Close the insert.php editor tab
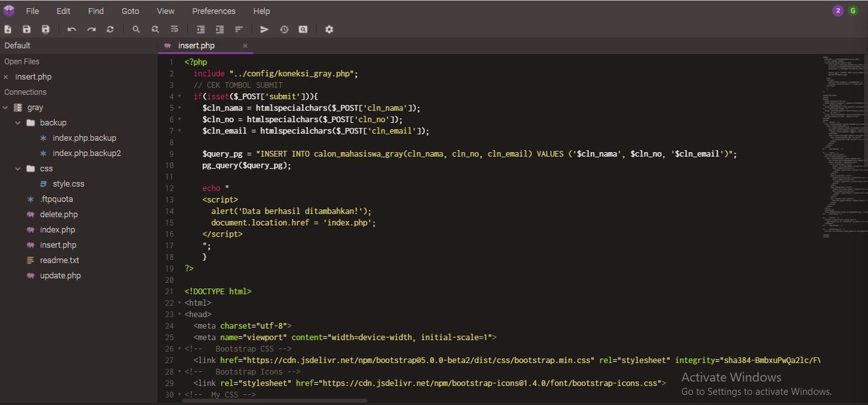This screenshot has width=868, height=405. tap(245, 45)
